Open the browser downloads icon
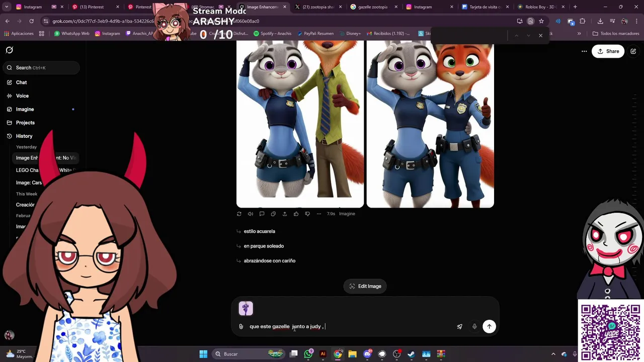The width and height of the screenshot is (644, 362). click(x=600, y=21)
